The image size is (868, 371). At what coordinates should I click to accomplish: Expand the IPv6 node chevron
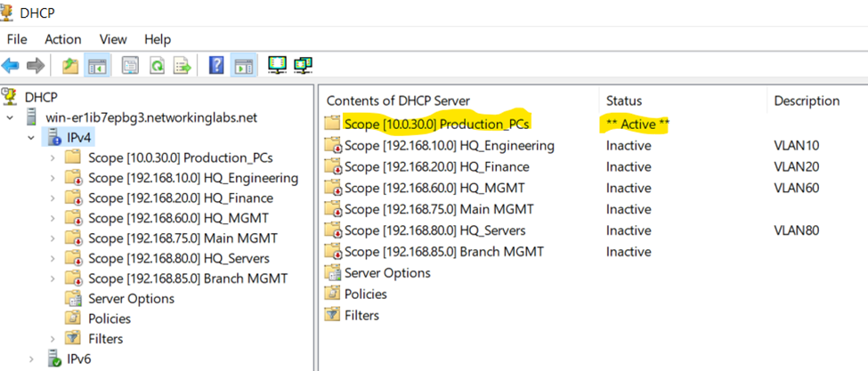(x=31, y=359)
